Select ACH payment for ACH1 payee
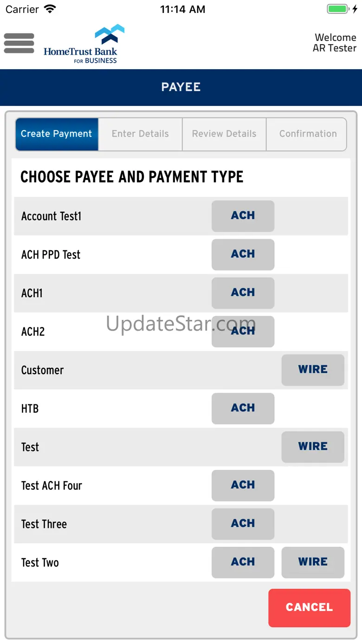This screenshot has width=362, height=644. tap(243, 293)
